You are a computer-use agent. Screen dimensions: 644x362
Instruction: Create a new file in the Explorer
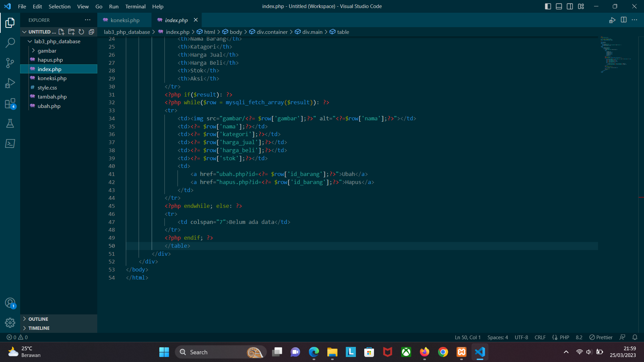[x=61, y=32]
